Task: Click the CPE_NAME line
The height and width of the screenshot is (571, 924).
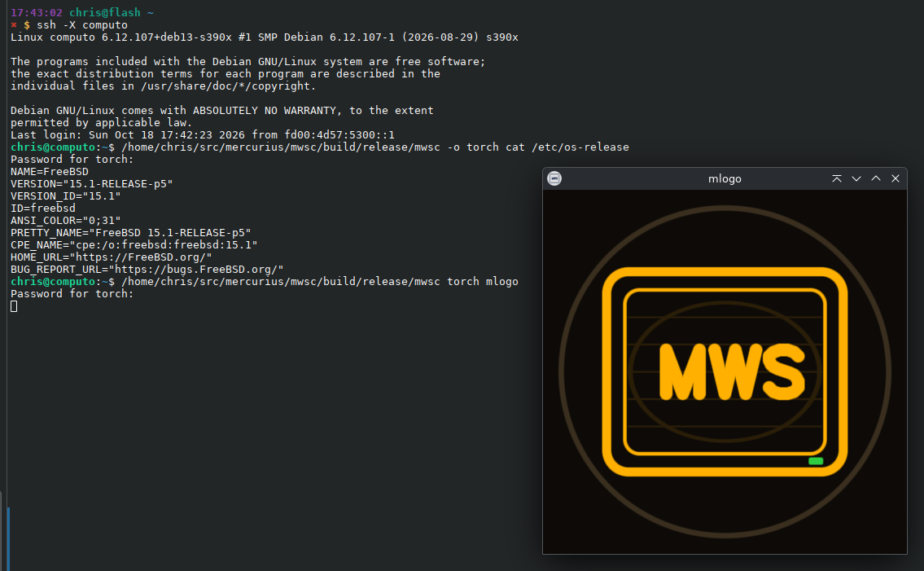Action: point(134,245)
